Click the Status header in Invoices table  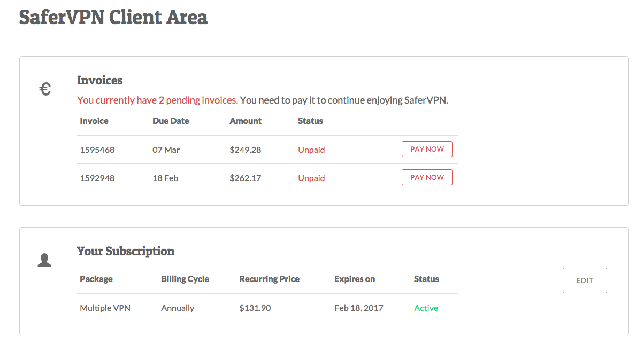pyautogui.click(x=310, y=121)
